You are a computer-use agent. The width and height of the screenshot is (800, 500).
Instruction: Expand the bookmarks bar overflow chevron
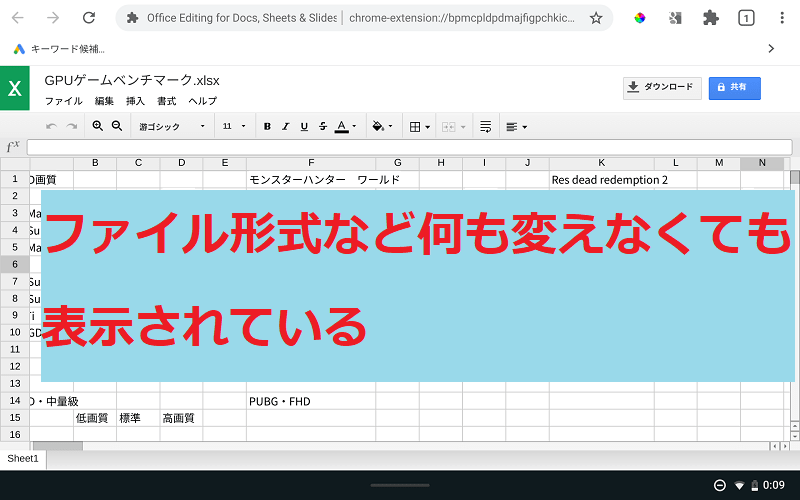tap(771, 48)
